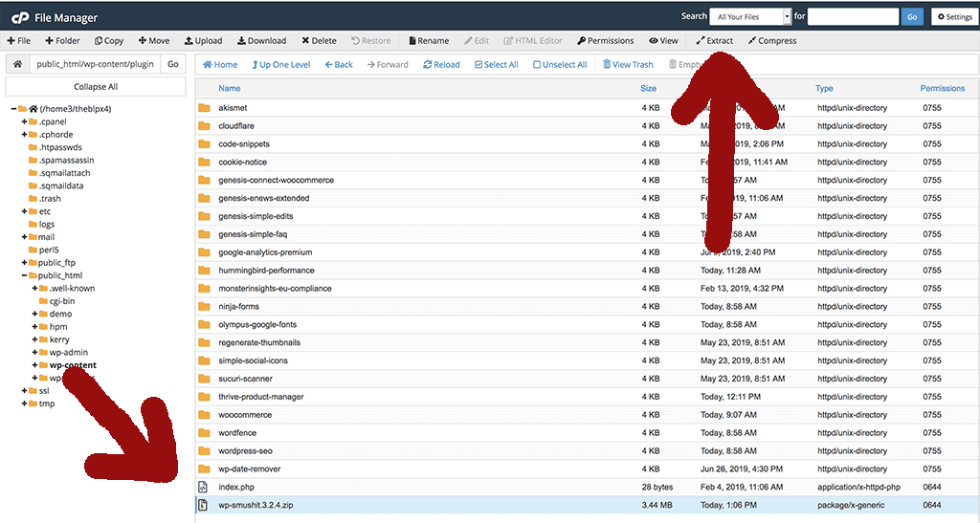This screenshot has width=980, height=523.
Task: Click the Compress toolbar button
Action: click(x=772, y=41)
